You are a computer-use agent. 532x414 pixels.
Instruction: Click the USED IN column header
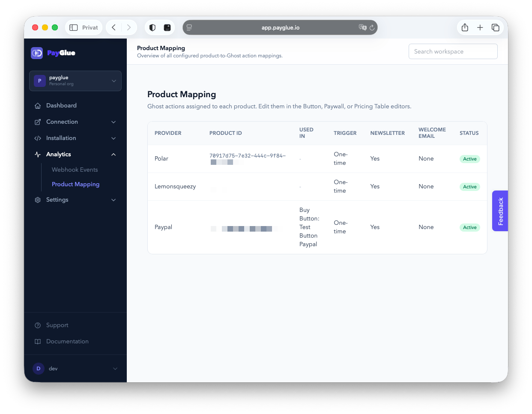click(306, 133)
